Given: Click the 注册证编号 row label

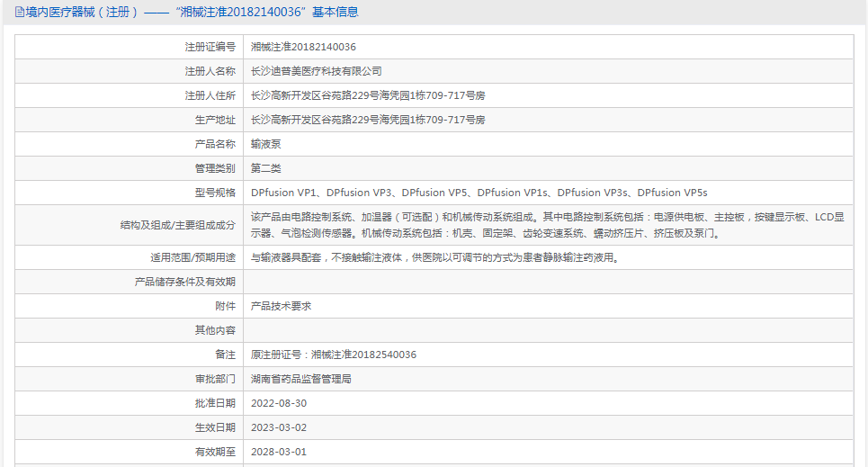Looking at the screenshot, I should (x=210, y=47).
